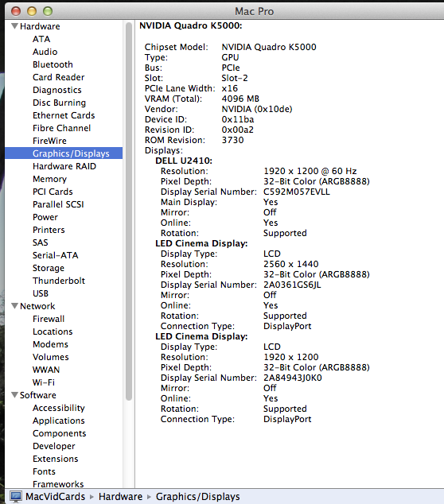Select SAS in the sidebar
Viewport: 444px width, 504px height.
coord(41,242)
